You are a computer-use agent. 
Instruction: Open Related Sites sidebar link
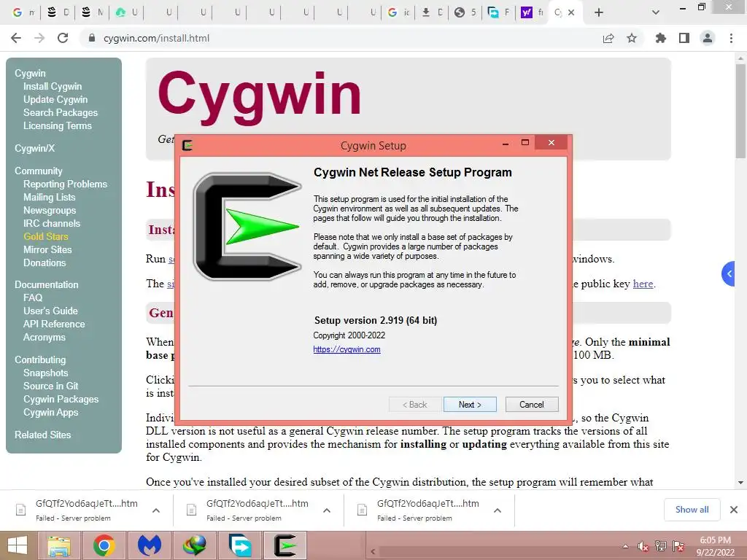pos(42,435)
